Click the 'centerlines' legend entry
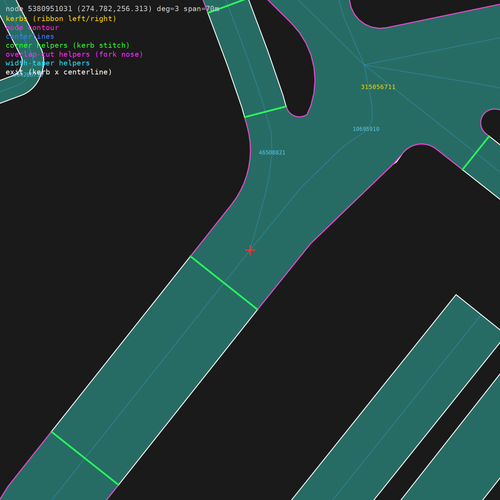Viewport: 500px width, 500px height. [30, 36]
